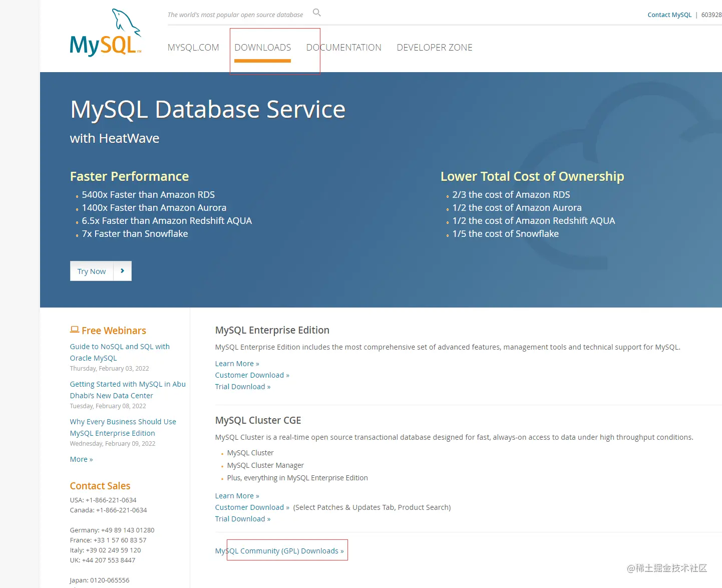The height and width of the screenshot is (588, 722).
Task: Click '7x Faster than Snowflake' text
Action: 135,234
